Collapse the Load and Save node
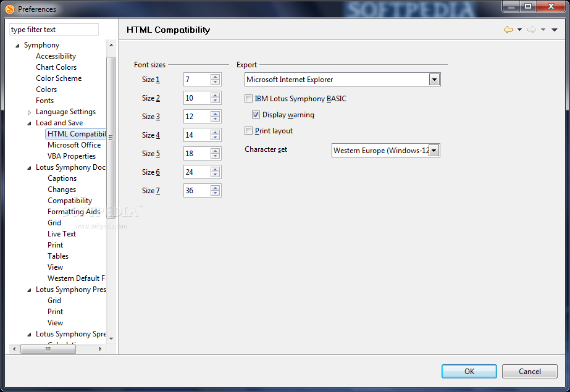570x392 pixels. tap(30, 123)
